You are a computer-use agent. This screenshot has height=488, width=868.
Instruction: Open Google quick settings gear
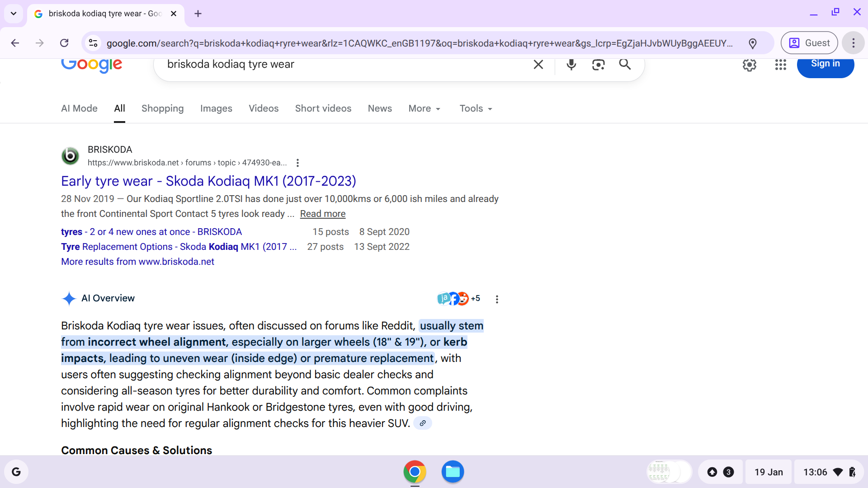749,65
